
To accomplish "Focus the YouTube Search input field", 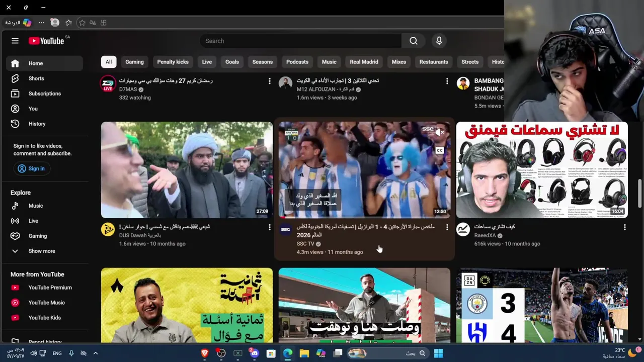I will [301, 41].
